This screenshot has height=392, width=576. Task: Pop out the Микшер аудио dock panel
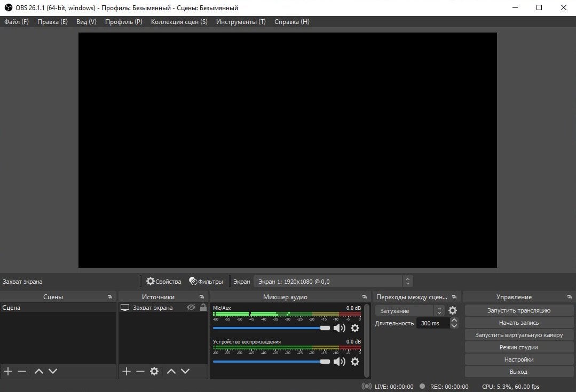(365, 297)
